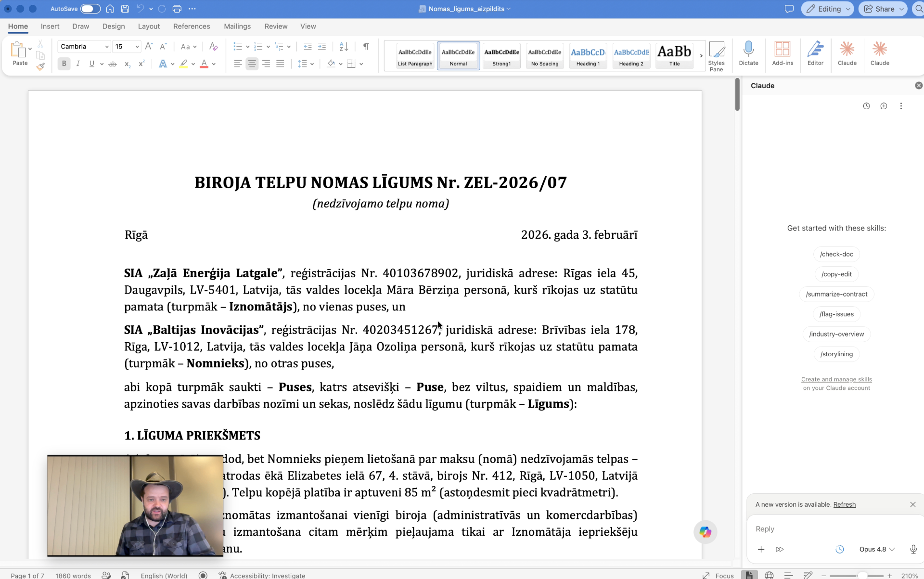Click the Create and manage skills link
Screen dimensions: 924x579
[836, 379]
